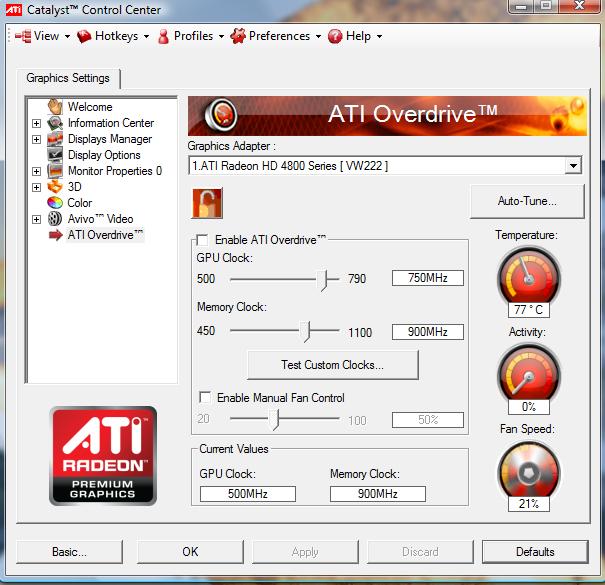Restore settings with Defaults button

pos(535,552)
